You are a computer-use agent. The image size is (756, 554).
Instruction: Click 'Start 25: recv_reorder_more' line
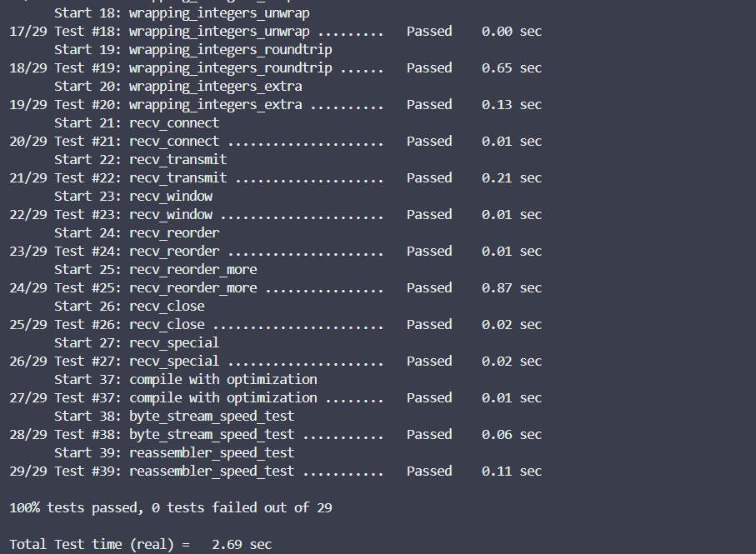[155, 269]
